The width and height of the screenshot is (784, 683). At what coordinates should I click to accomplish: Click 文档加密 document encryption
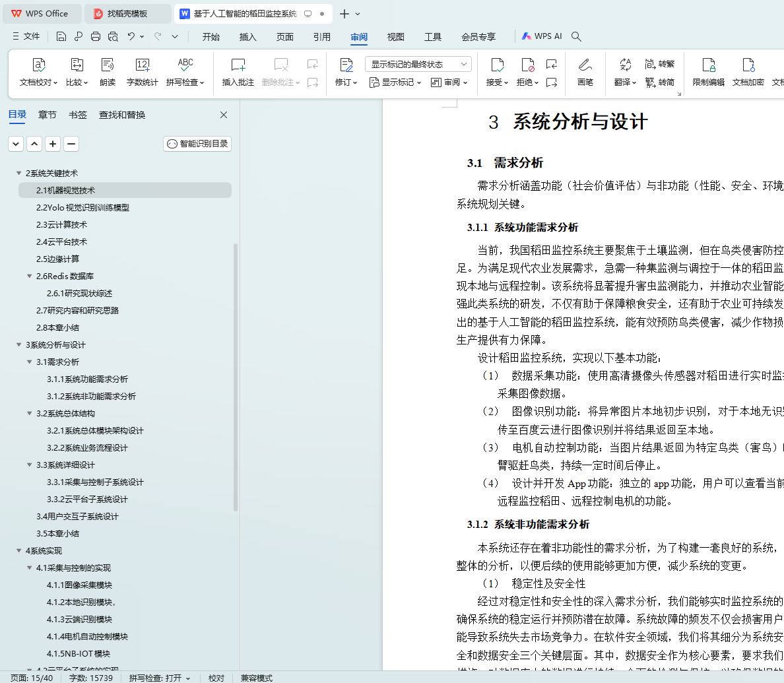(x=748, y=72)
